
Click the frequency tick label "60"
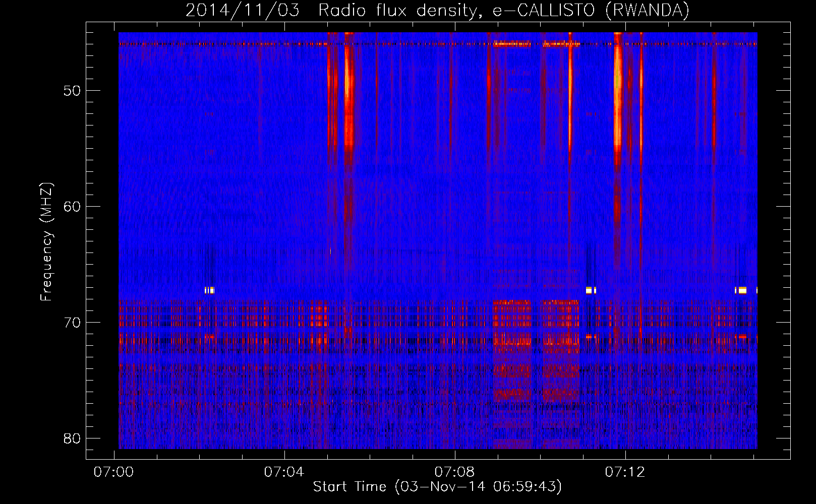72,207
